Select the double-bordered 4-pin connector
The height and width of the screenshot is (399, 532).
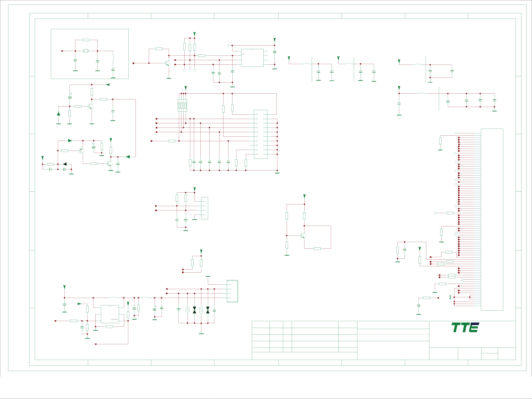tap(232, 291)
